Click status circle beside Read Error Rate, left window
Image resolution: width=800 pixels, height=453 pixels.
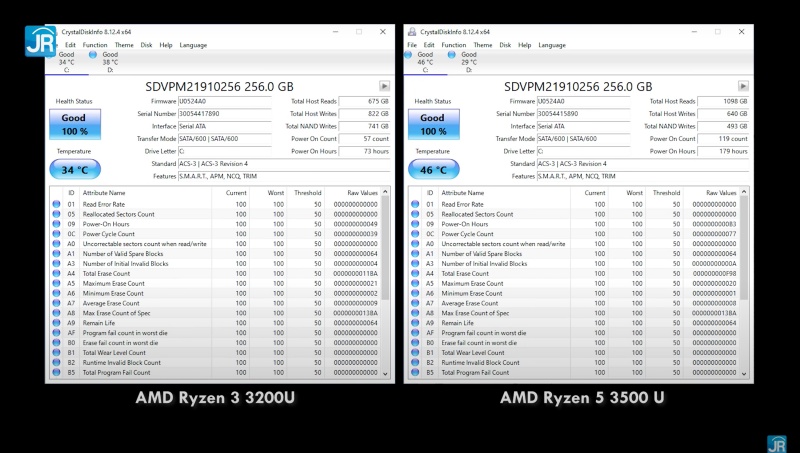56,204
